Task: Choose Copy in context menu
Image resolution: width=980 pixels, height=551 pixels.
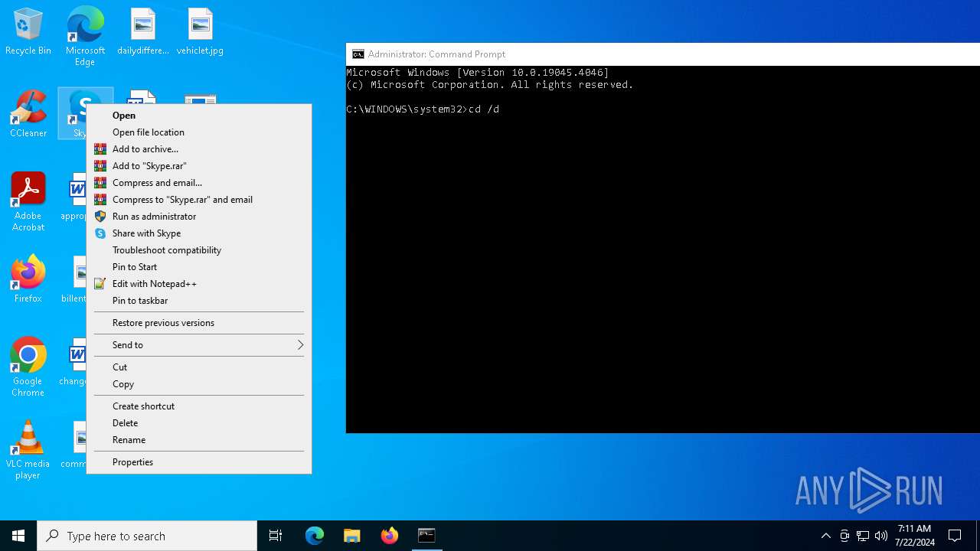Action: pos(199,384)
